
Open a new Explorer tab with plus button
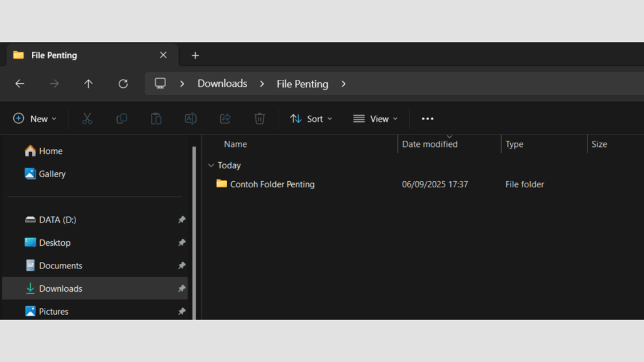pyautogui.click(x=195, y=55)
